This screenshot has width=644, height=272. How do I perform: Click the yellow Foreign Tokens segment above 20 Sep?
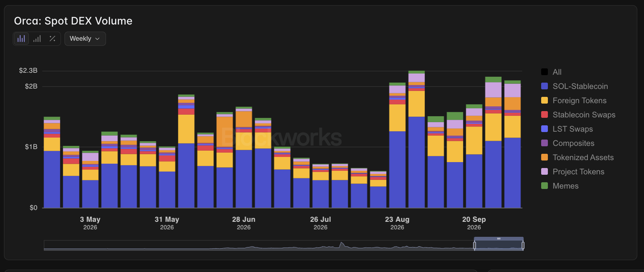tap(474, 140)
